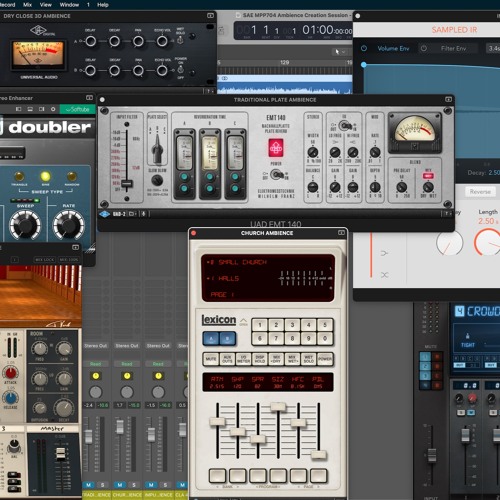Click the EMT 140 Input Filter slider handle

(127, 184)
